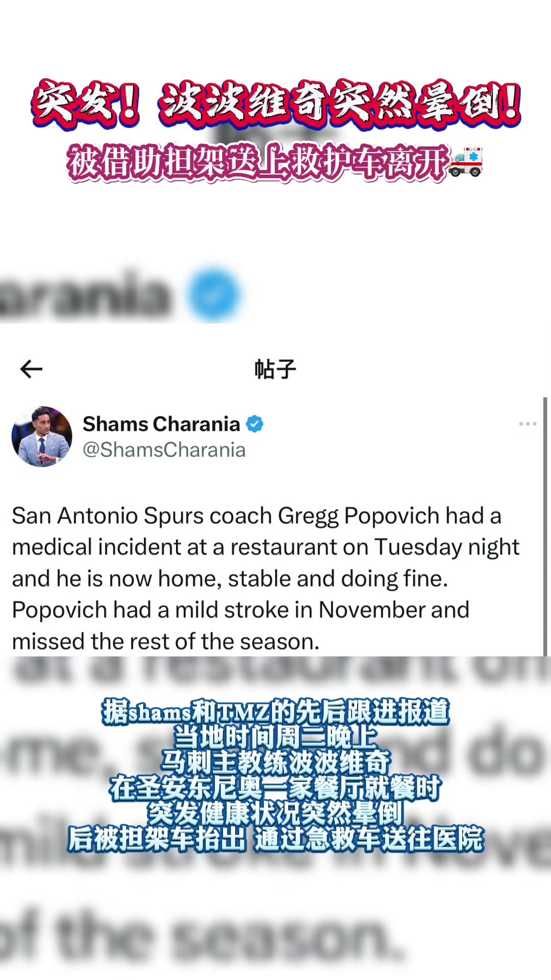Tap the back arrow beside 帖子
551x980 pixels.
31,369
